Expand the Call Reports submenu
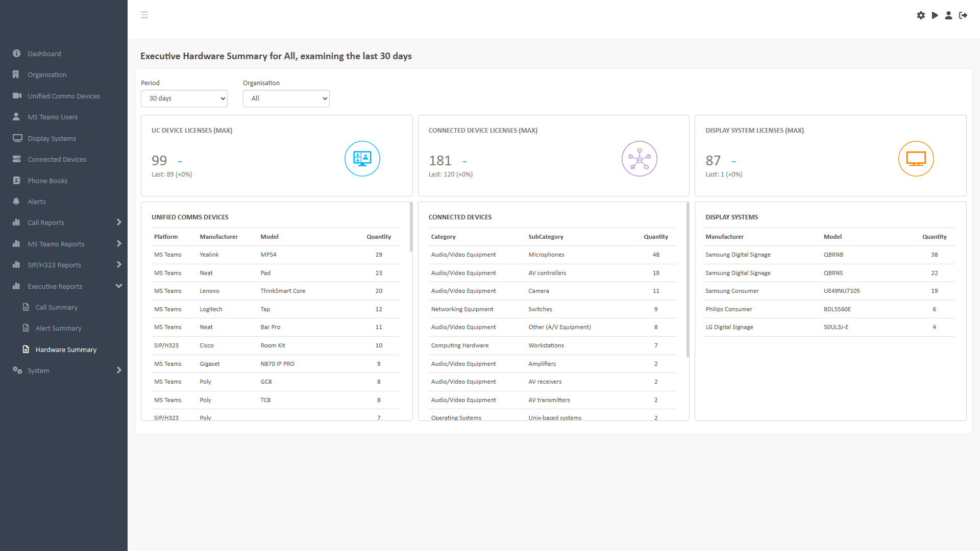Screen dimensions: 980x551 click(119, 222)
